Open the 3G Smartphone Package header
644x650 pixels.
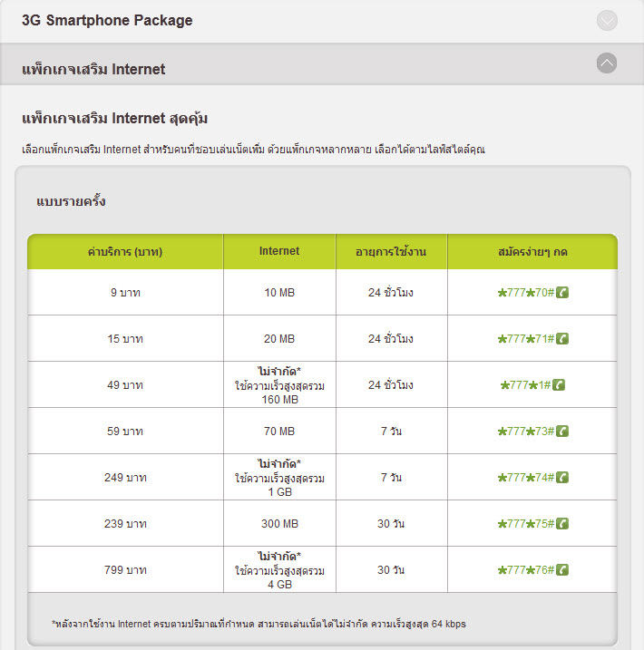click(x=107, y=21)
